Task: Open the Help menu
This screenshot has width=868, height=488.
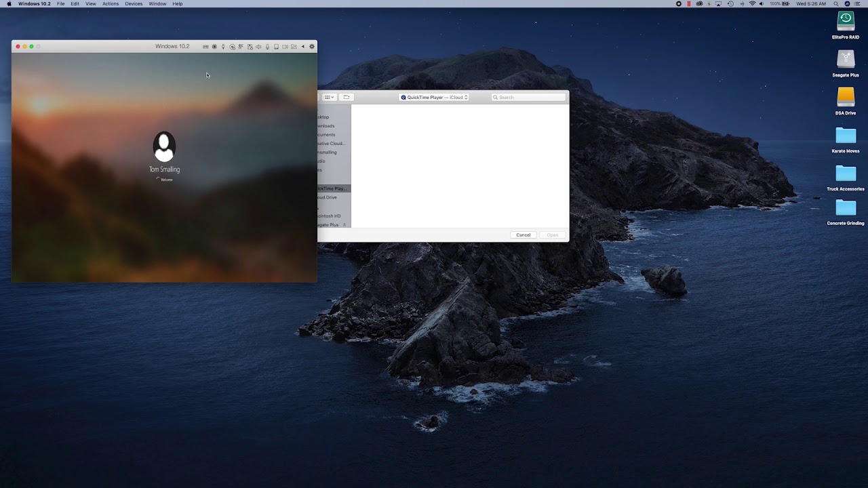Action: tap(178, 4)
